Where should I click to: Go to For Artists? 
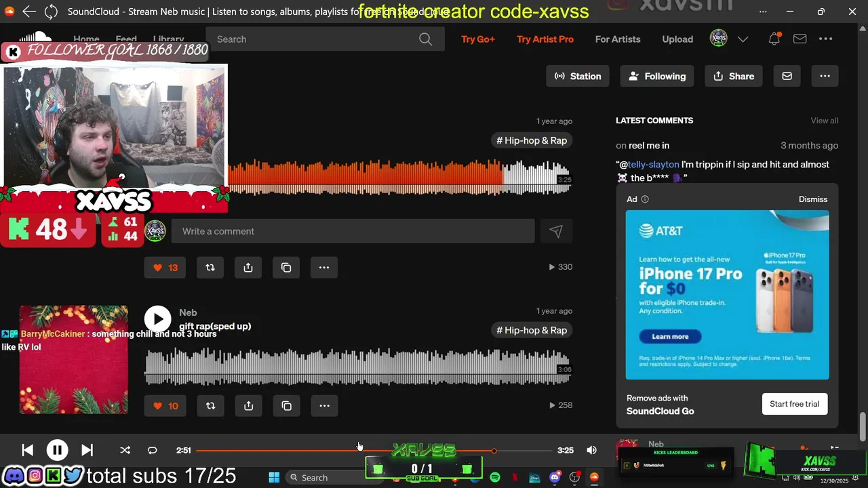pos(618,39)
